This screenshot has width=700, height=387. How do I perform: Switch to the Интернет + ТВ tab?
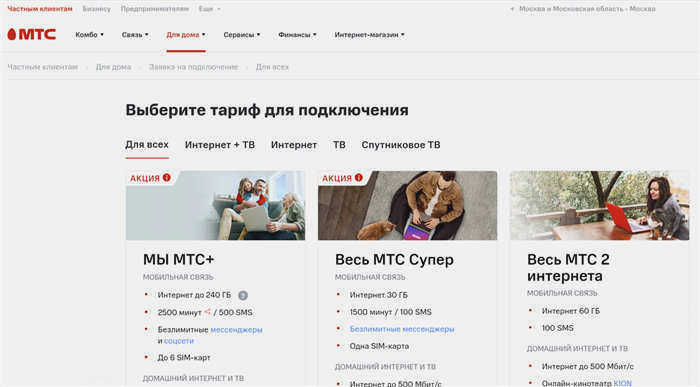(x=220, y=145)
